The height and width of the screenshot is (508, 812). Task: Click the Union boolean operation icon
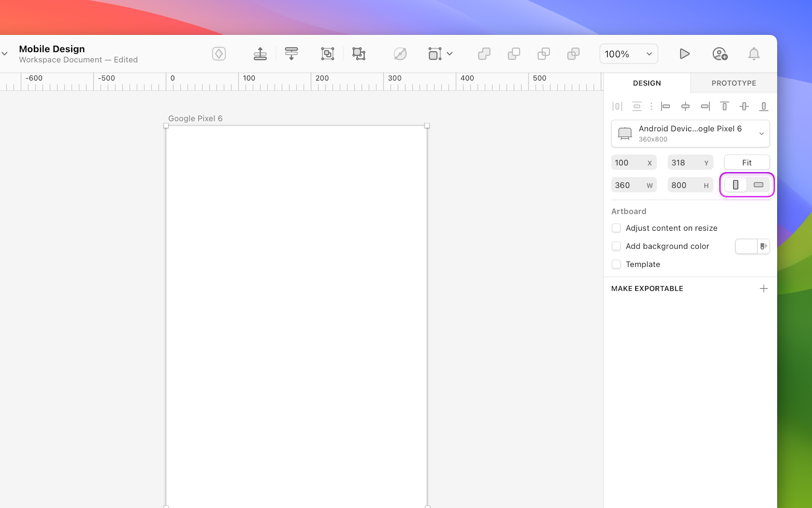point(484,54)
